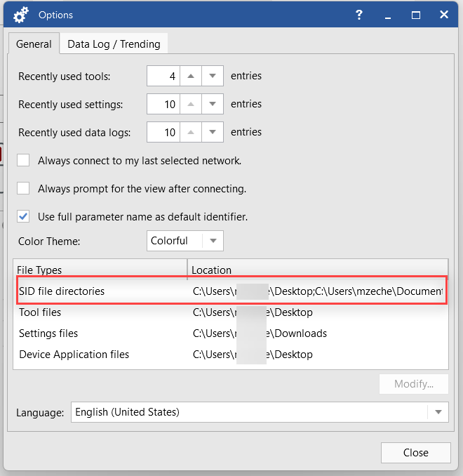
Task: Switch to Data Log / Trending tab
Action: coord(114,44)
